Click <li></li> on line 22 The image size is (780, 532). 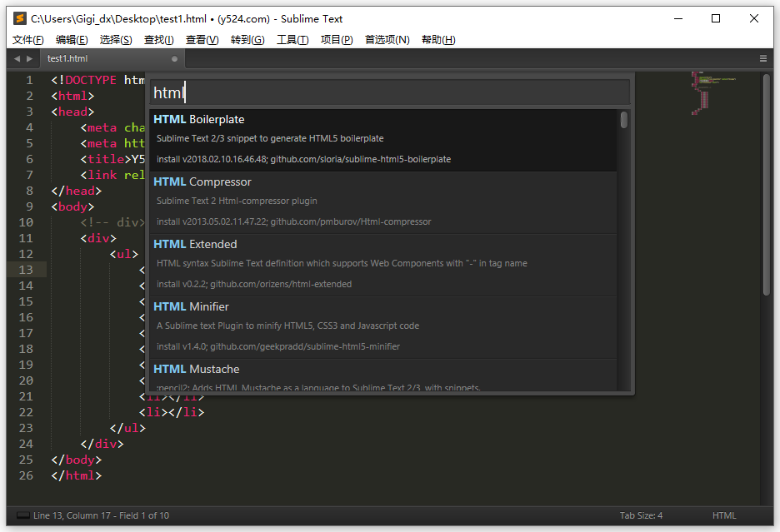point(172,412)
